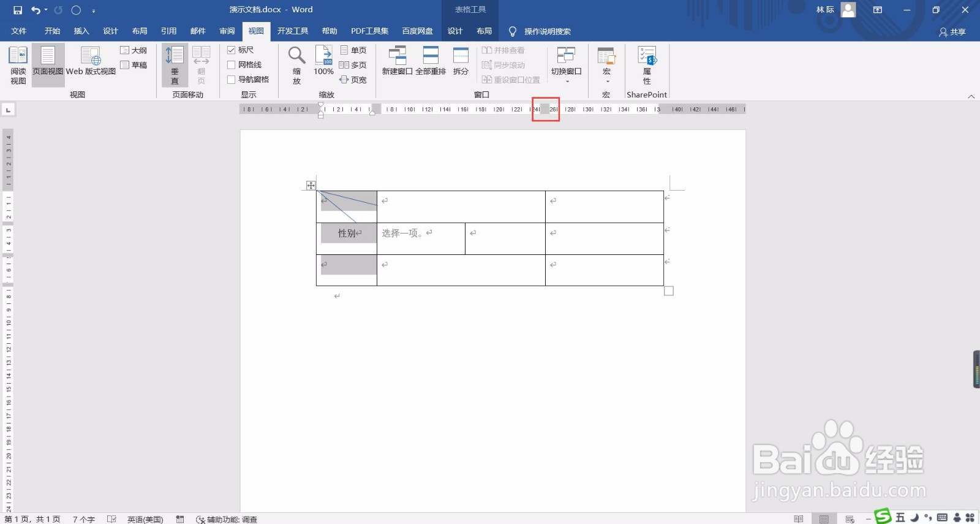The height and width of the screenshot is (524, 980).
Task: Switch to read mode in status bar
Action: [798, 519]
